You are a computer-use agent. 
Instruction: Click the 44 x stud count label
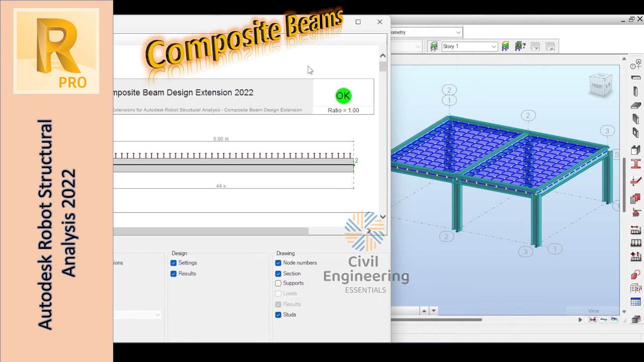[x=221, y=186]
